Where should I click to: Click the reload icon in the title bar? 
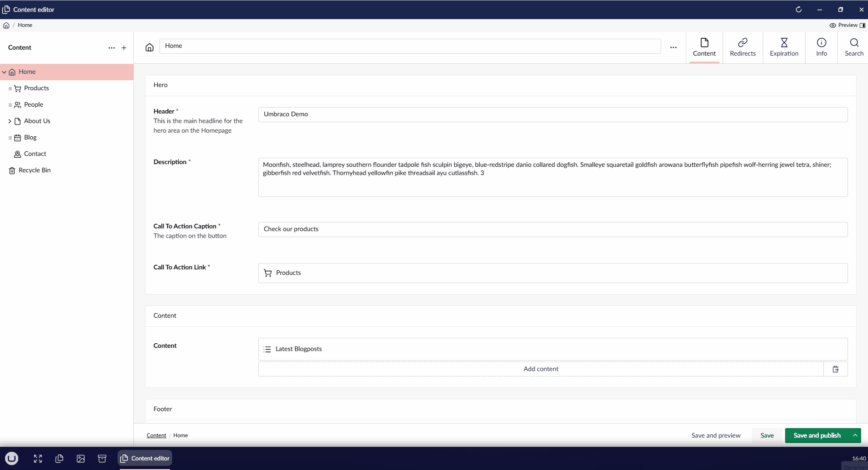[799, 10]
